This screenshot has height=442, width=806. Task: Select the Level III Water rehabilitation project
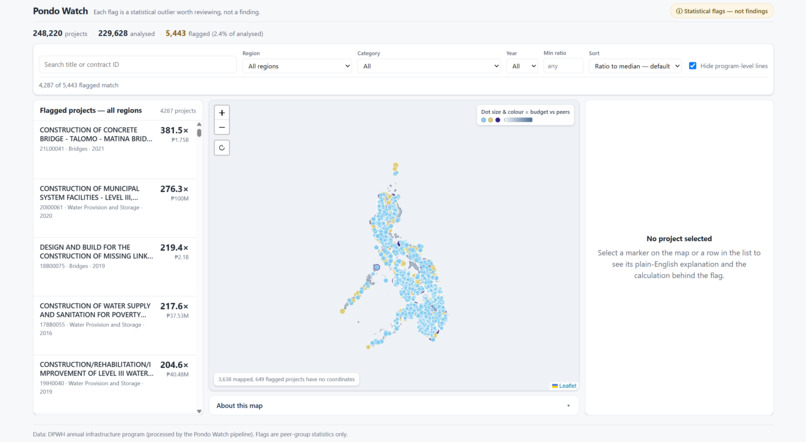[x=115, y=383]
